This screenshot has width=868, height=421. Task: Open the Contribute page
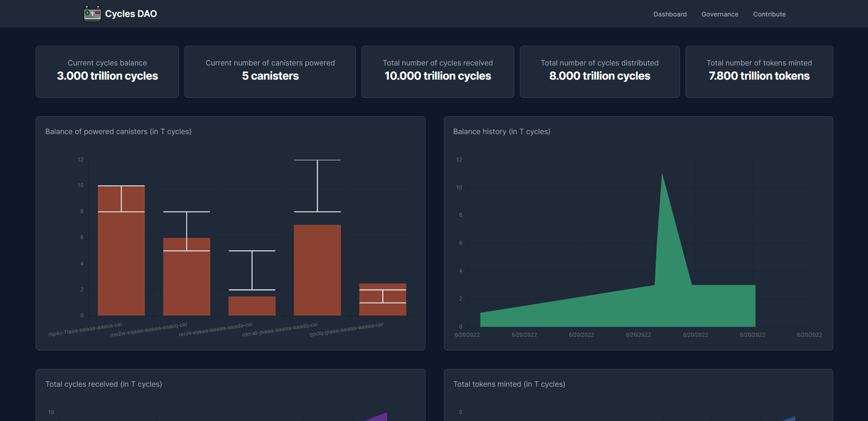click(x=769, y=14)
